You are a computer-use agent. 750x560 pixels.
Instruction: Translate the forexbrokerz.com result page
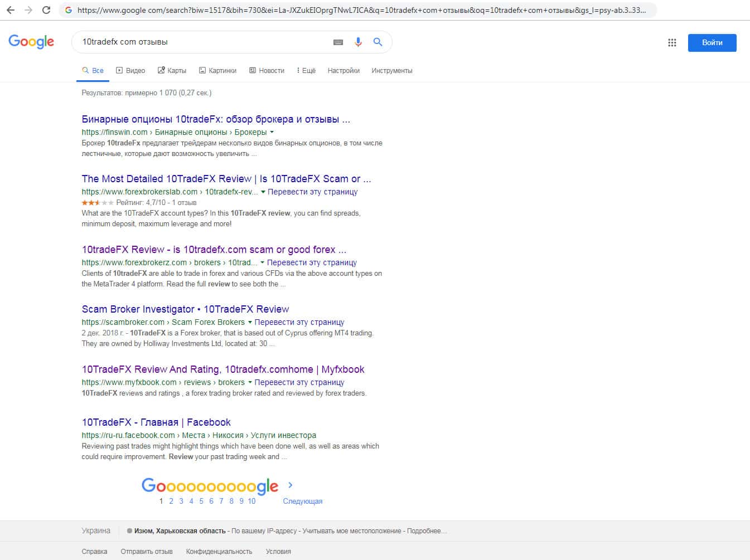click(312, 262)
